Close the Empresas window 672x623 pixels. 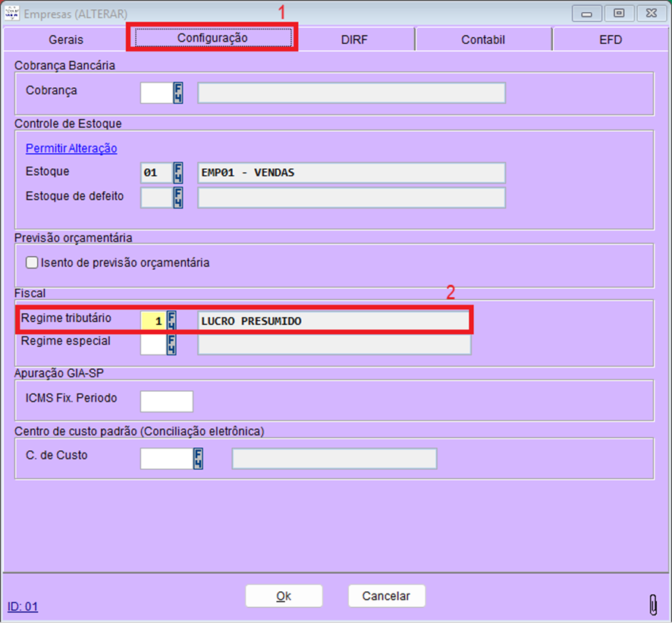coord(652,14)
